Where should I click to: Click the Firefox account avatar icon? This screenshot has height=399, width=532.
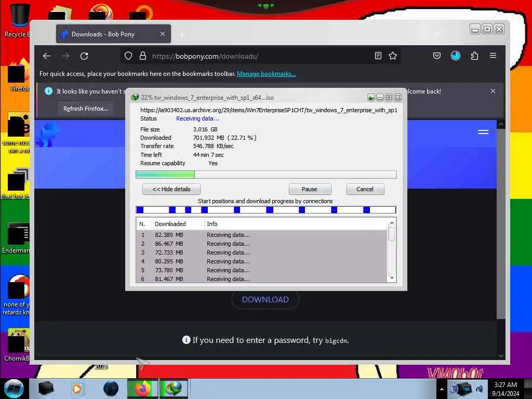coord(455,56)
